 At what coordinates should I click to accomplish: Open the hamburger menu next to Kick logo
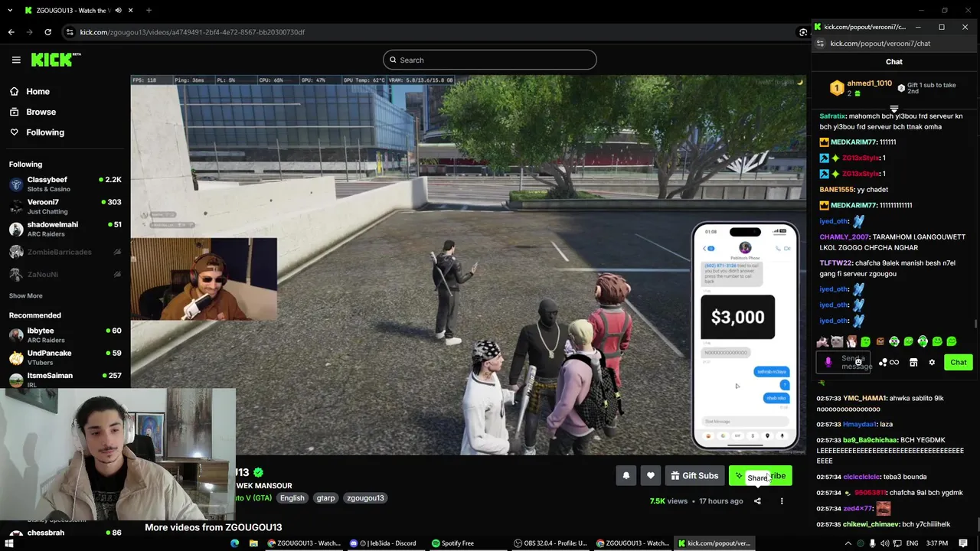(x=16, y=60)
